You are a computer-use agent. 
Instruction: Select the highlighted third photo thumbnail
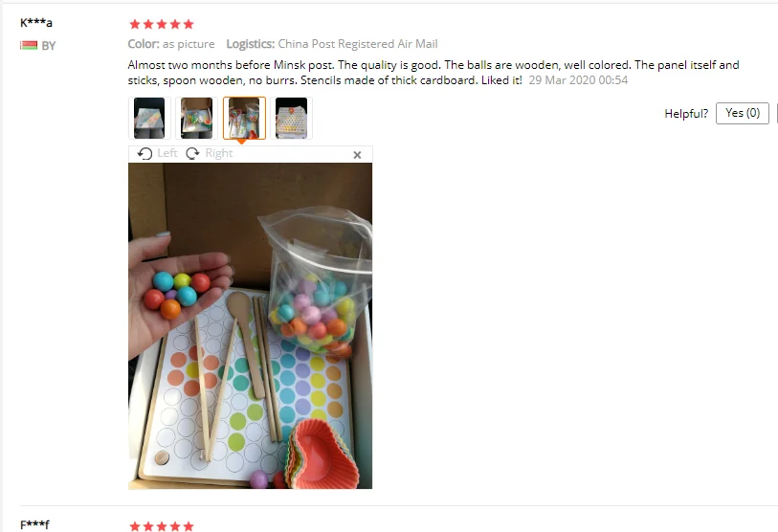click(244, 118)
